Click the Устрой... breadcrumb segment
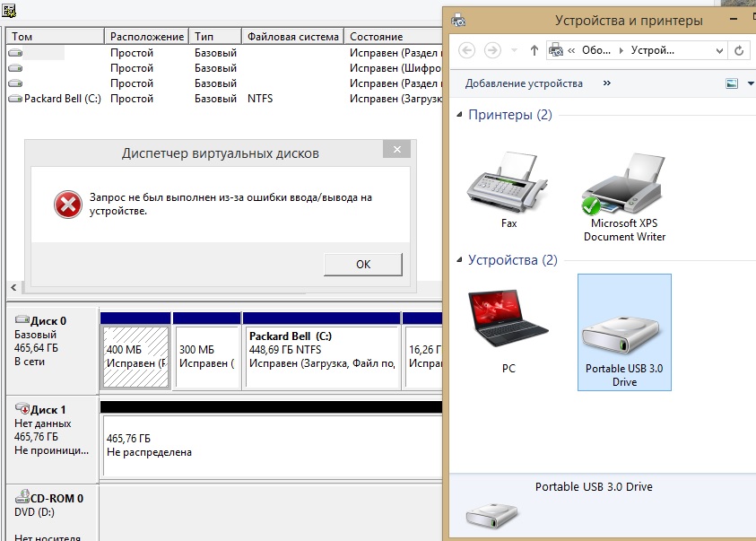This screenshot has width=756, height=541. pos(652,50)
